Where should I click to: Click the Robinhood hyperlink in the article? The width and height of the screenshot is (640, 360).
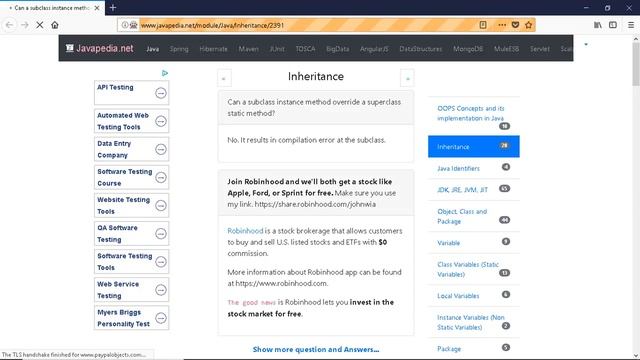245,231
